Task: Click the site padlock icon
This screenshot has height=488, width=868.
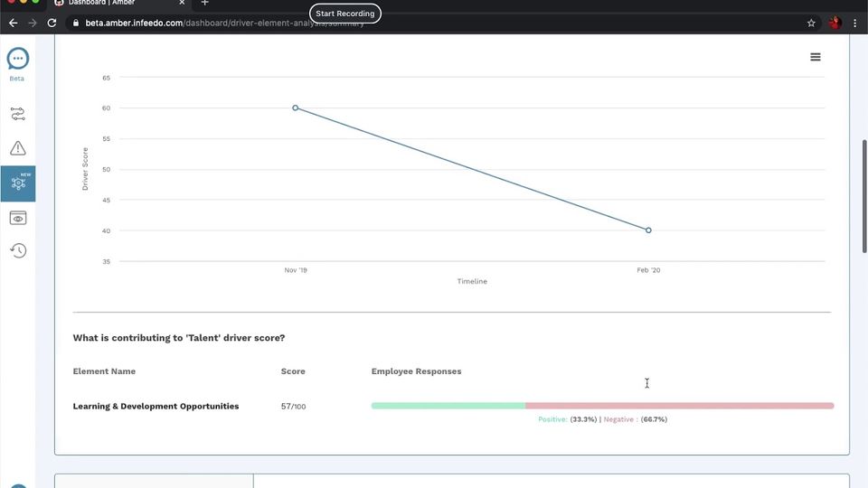Action: [x=76, y=23]
